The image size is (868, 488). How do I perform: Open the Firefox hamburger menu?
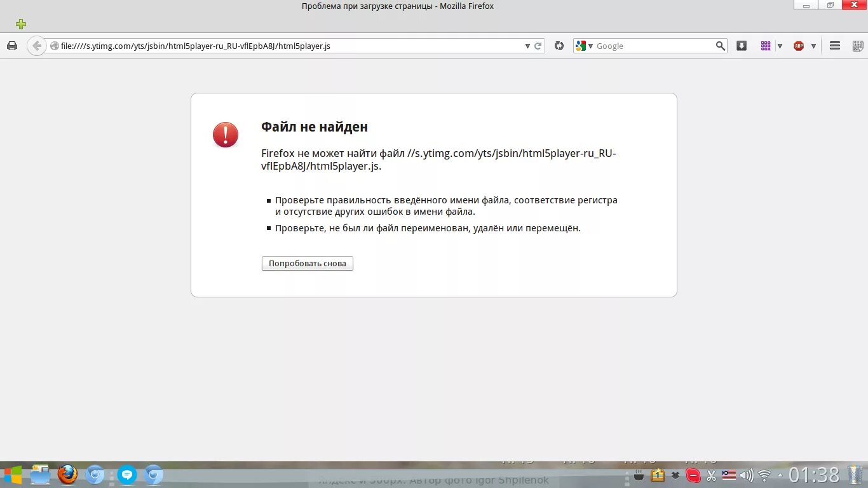point(836,46)
